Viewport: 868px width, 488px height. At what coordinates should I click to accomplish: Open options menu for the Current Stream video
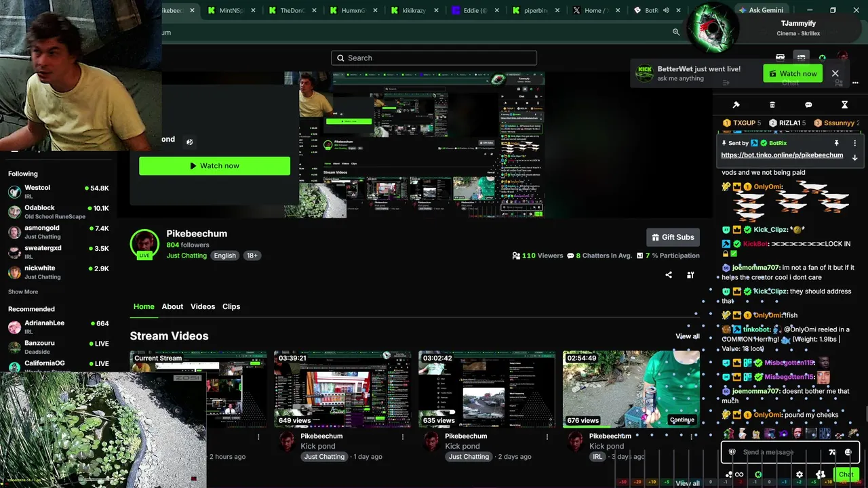coord(258,437)
